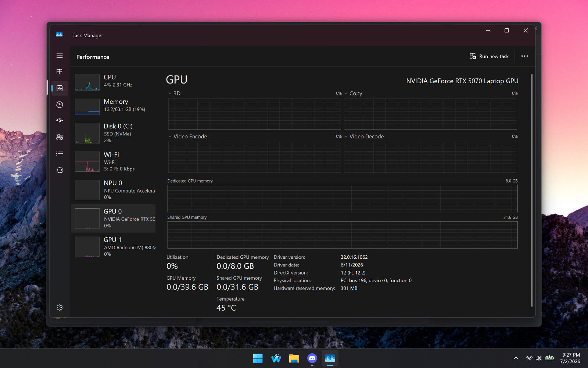Open the volume speaker tray icon
This screenshot has width=588, height=368.
(x=539, y=358)
